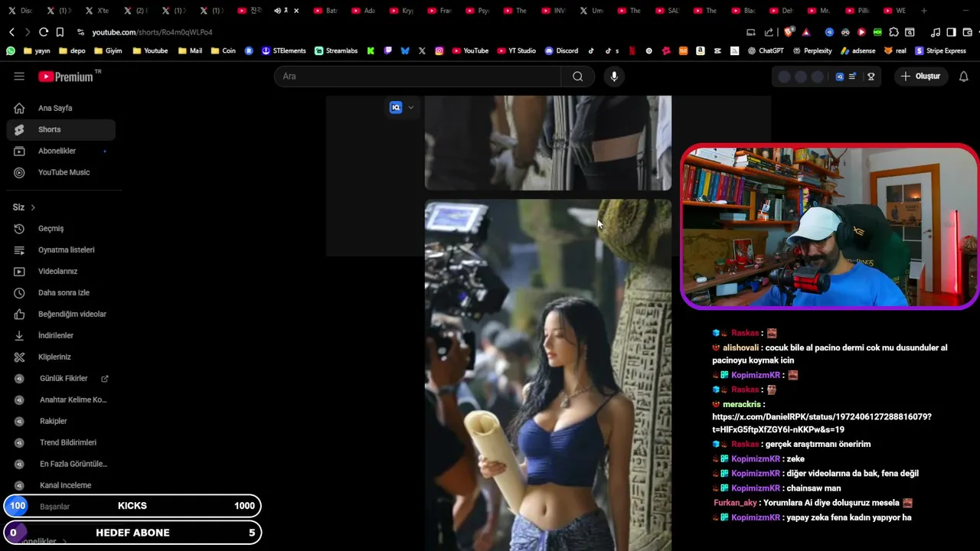The height and width of the screenshot is (551, 980).
Task: Open YouTube Music from sidebar
Action: pyautogui.click(x=61, y=172)
